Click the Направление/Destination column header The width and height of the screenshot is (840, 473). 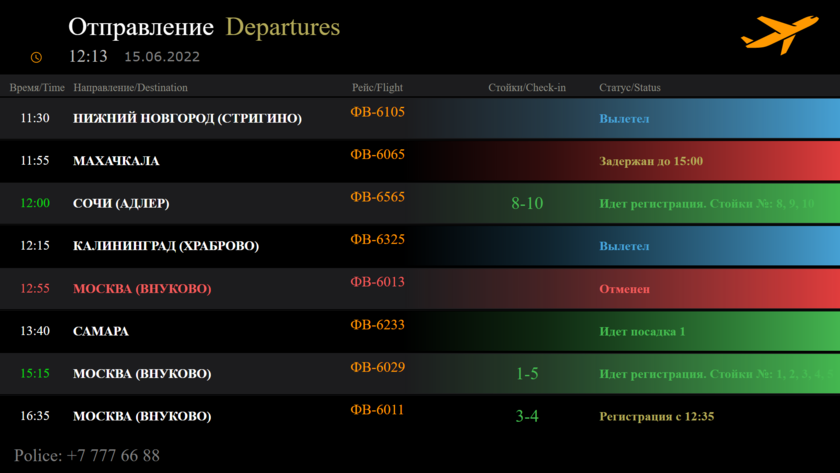click(x=130, y=88)
